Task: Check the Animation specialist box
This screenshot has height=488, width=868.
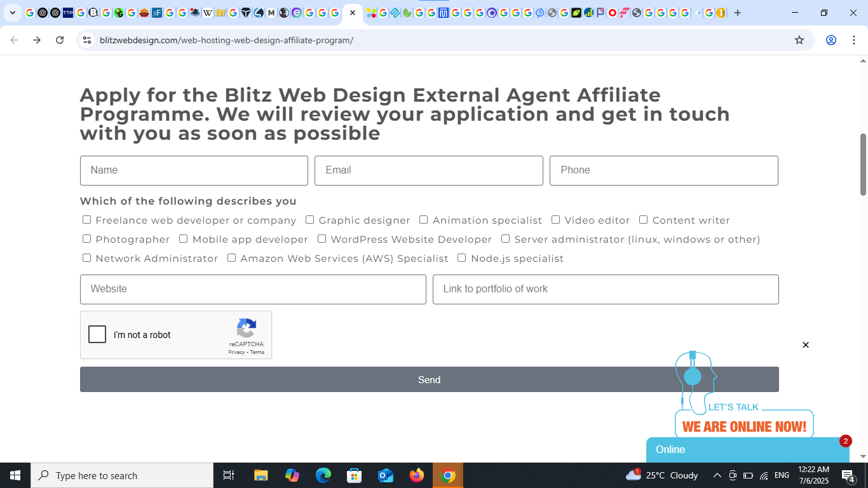Action: click(x=424, y=220)
